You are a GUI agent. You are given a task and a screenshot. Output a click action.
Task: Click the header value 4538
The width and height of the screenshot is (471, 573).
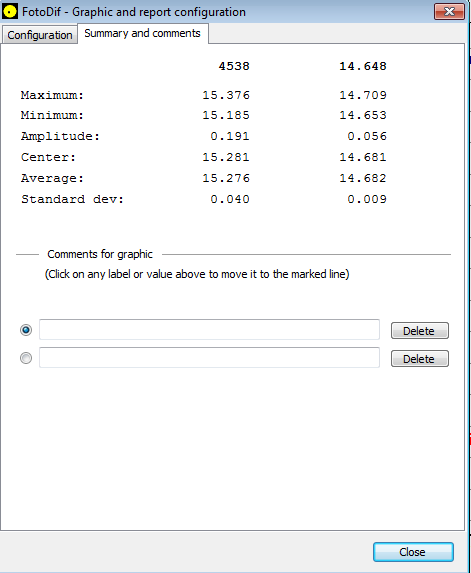pos(234,66)
